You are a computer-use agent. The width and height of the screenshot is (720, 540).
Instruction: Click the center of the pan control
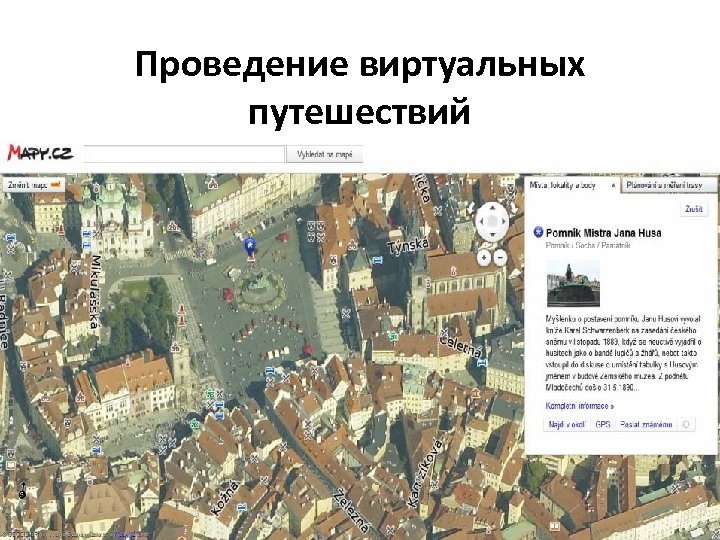[x=492, y=222]
